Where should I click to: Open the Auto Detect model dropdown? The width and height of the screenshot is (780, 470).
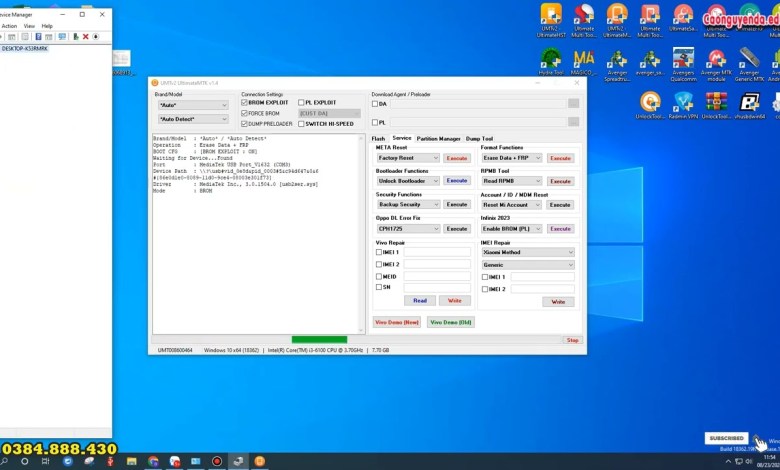click(x=191, y=119)
